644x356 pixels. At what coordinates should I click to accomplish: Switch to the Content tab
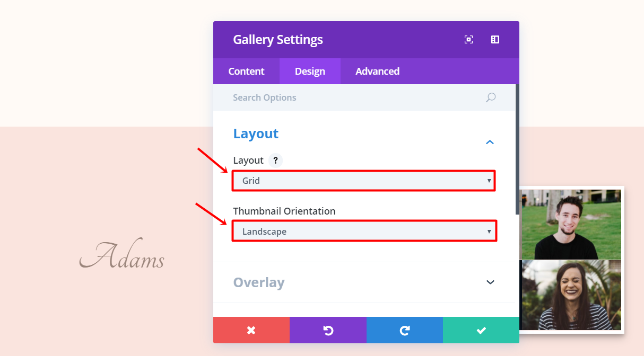point(246,72)
